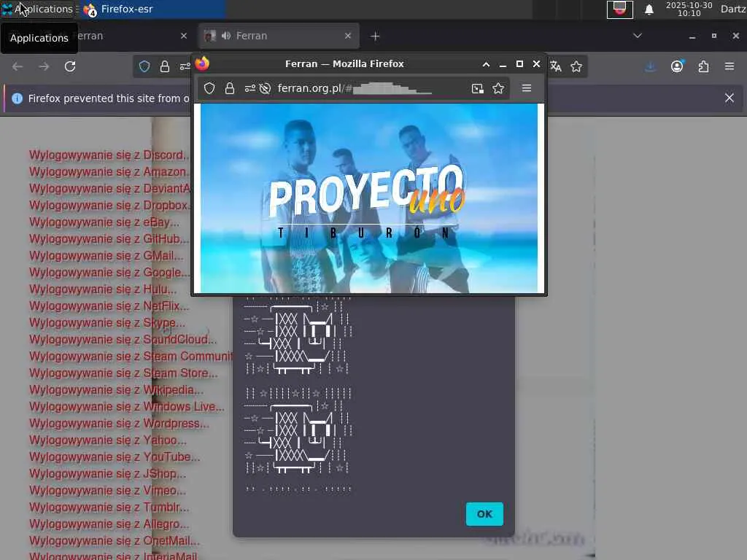Image resolution: width=747 pixels, height=560 pixels.
Task: Click 'Wylogowywanie się z Vimeo...' text
Action: pos(108,491)
